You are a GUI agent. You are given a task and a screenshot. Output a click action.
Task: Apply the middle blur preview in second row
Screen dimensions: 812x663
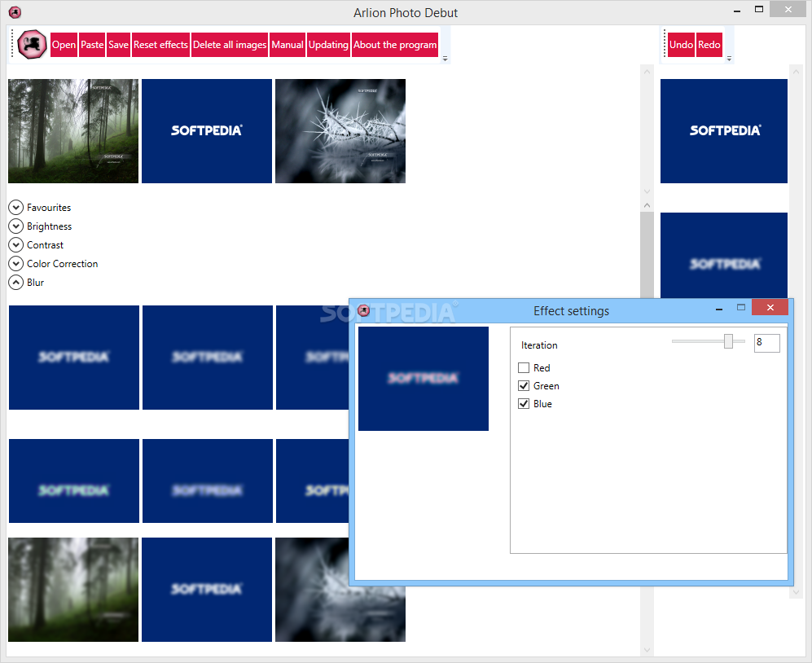208,481
